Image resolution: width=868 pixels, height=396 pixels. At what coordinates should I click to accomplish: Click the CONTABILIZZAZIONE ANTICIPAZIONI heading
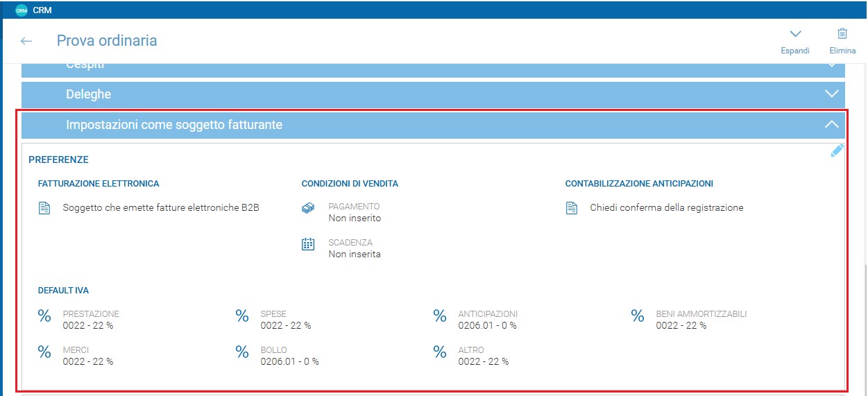[x=639, y=184]
